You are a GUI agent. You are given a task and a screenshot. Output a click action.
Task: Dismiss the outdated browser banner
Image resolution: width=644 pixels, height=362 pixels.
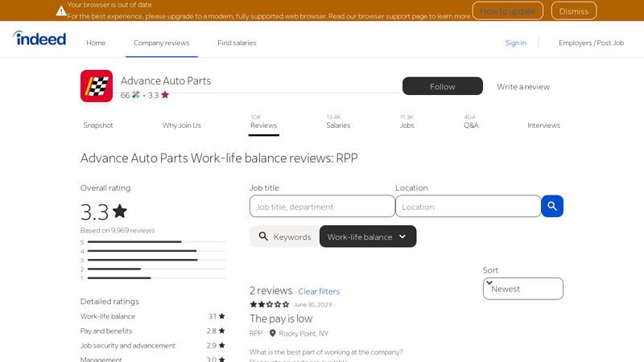574,11
